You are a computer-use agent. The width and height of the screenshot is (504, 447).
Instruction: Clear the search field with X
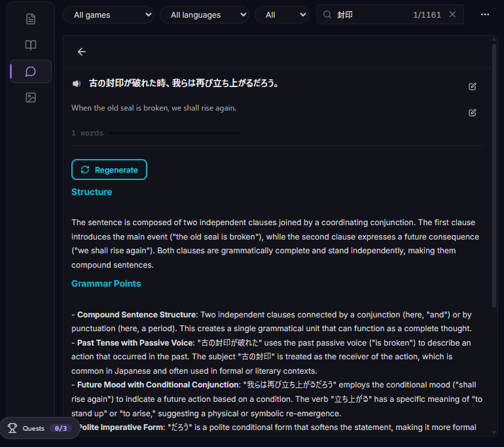click(452, 14)
